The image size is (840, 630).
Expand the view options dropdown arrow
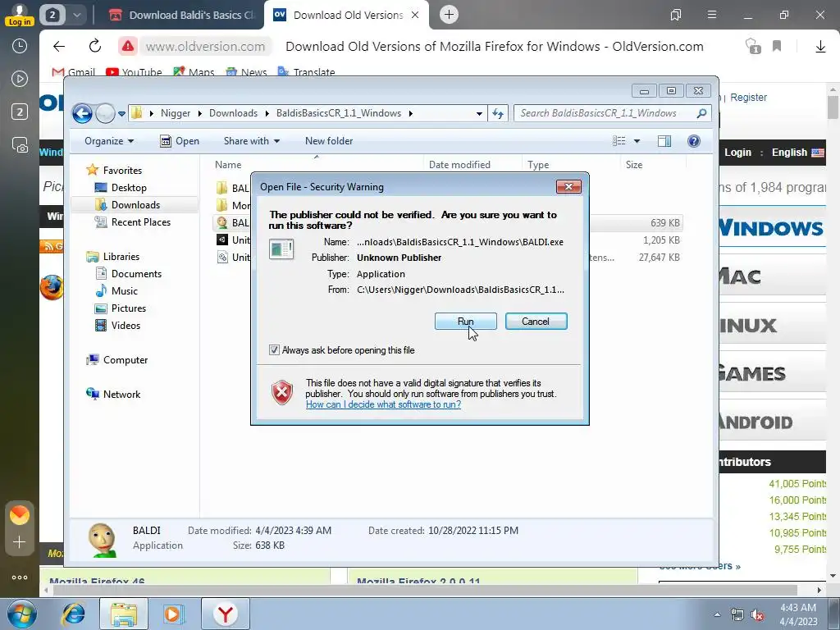click(x=637, y=141)
